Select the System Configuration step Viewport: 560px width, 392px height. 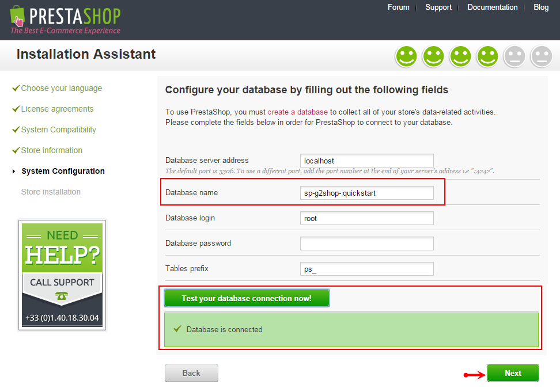click(x=63, y=171)
